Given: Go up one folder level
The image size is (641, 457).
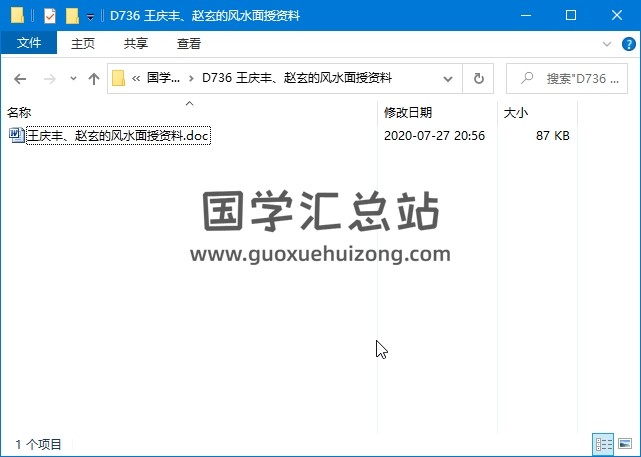Looking at the screenshot, I should (x=94, y=78).
